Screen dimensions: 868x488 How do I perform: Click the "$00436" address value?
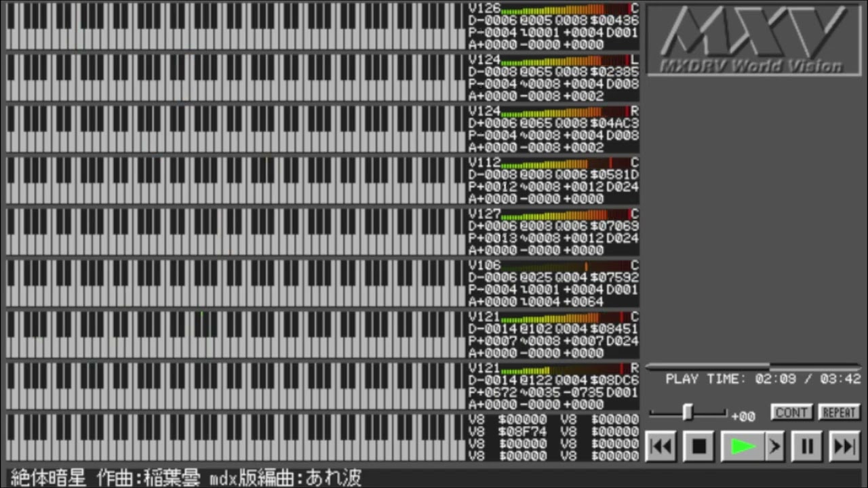pos(614,20)
